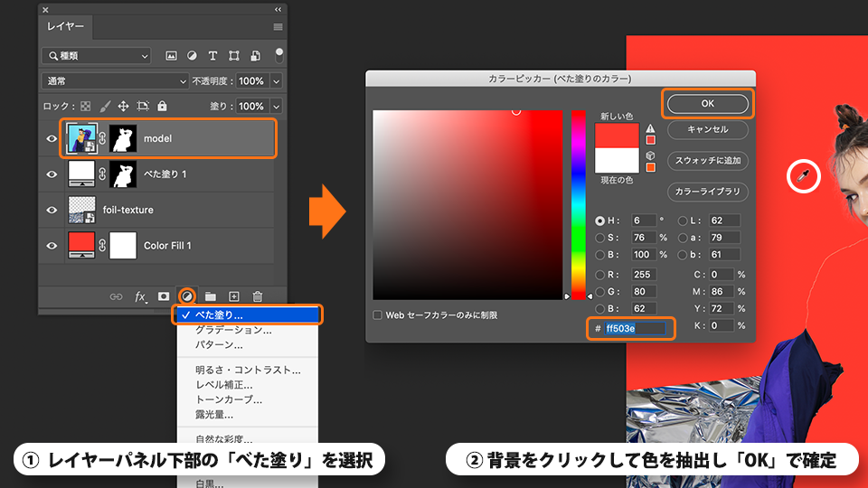Click the キャンセル button
The image size is (868, 488).
tap(707, 129)
